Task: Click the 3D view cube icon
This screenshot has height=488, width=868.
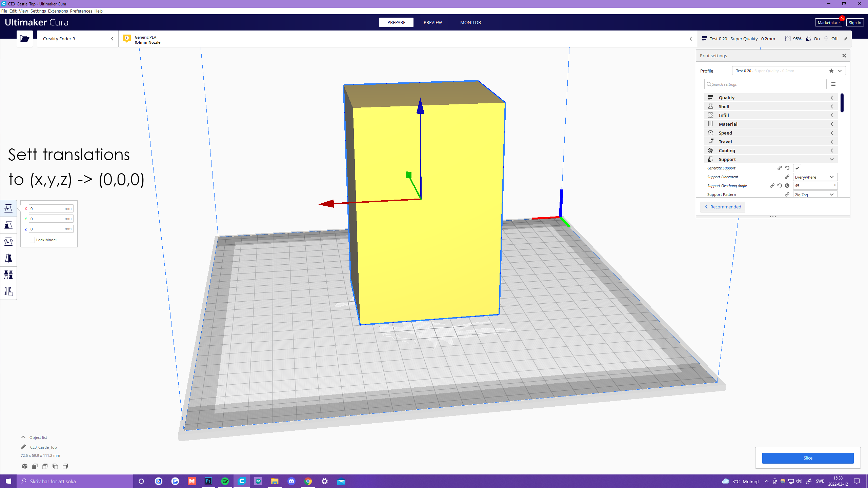Action: 25,466
